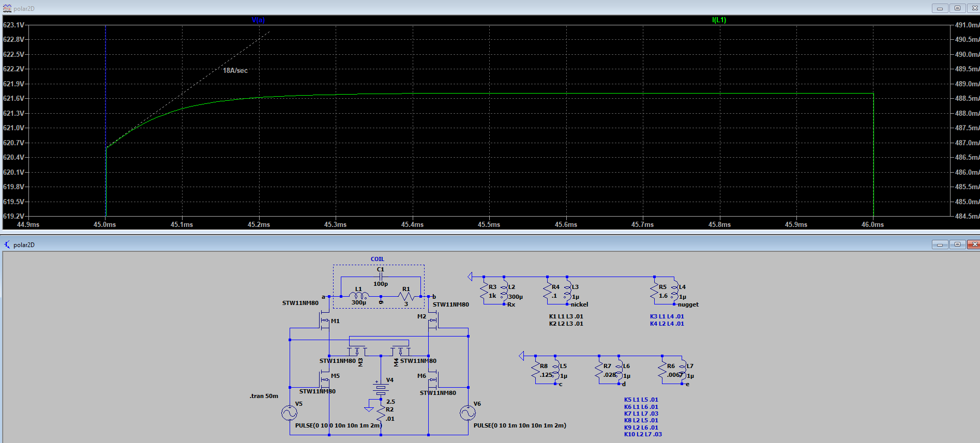This screenshot has height=443, width=980.
Task: Maximize the waveform plot window
Action: (x=957, y=8)
